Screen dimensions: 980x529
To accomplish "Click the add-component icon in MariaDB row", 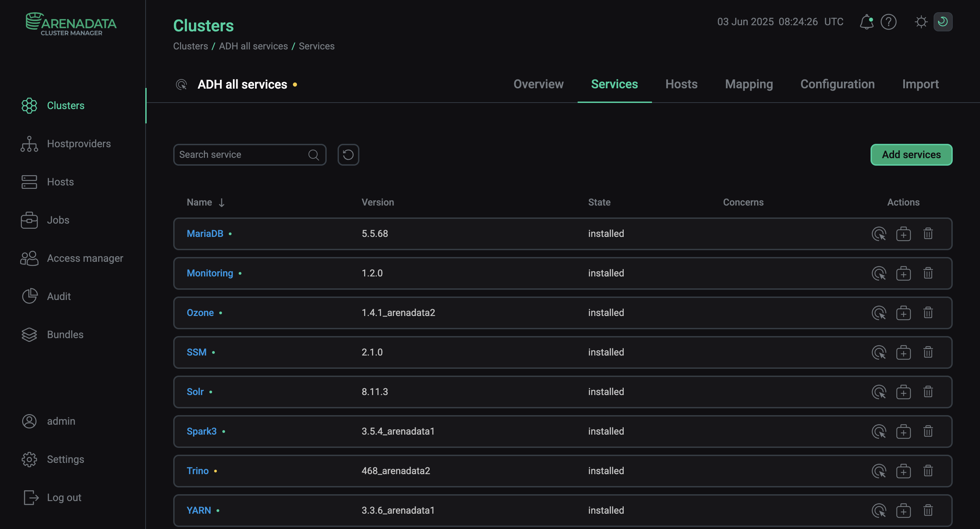I will 903,233.
